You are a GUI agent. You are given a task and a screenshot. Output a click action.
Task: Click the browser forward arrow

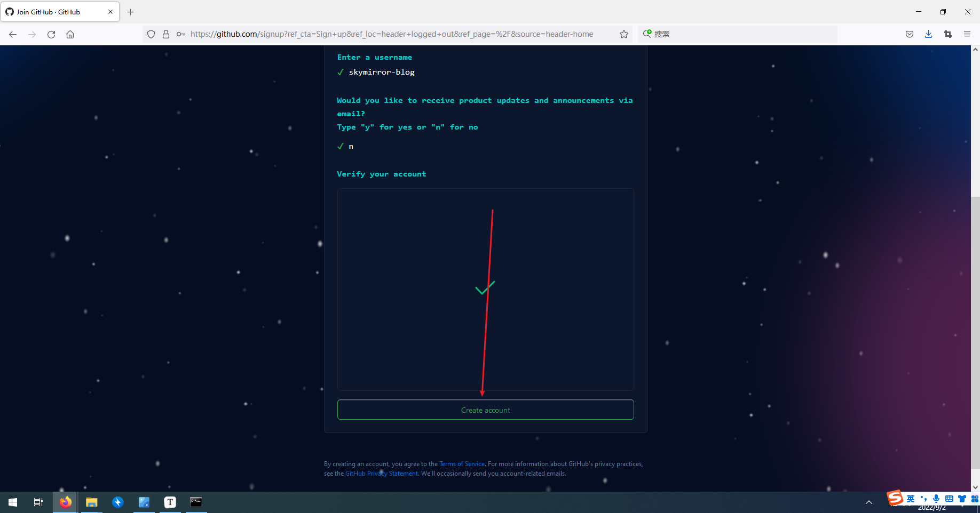[32, 34]
